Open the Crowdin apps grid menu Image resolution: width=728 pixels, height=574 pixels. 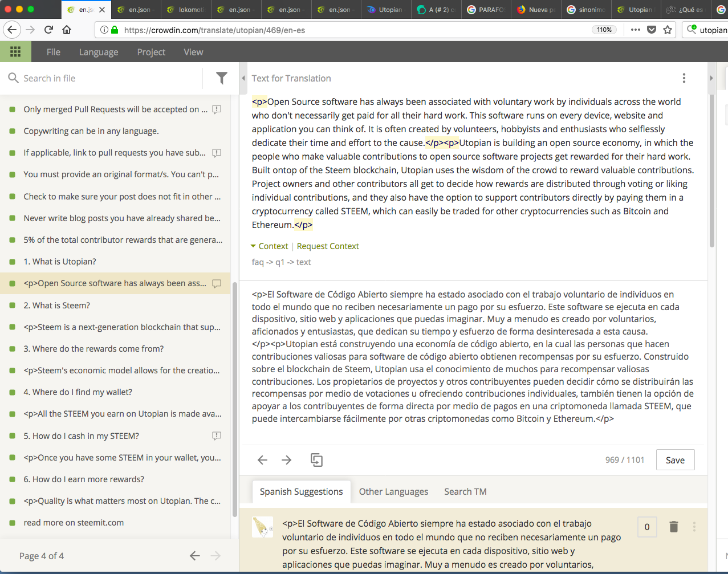pos(15,52)
